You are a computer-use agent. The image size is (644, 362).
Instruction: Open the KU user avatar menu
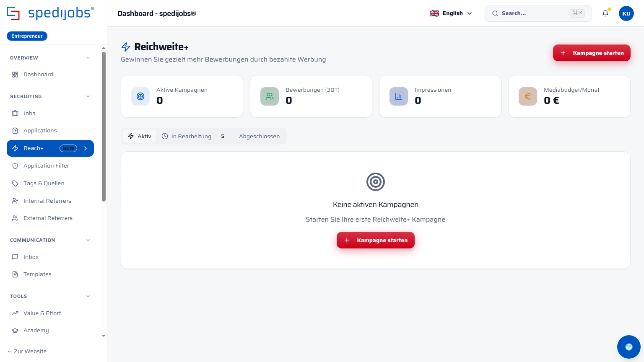click(626, 13)
